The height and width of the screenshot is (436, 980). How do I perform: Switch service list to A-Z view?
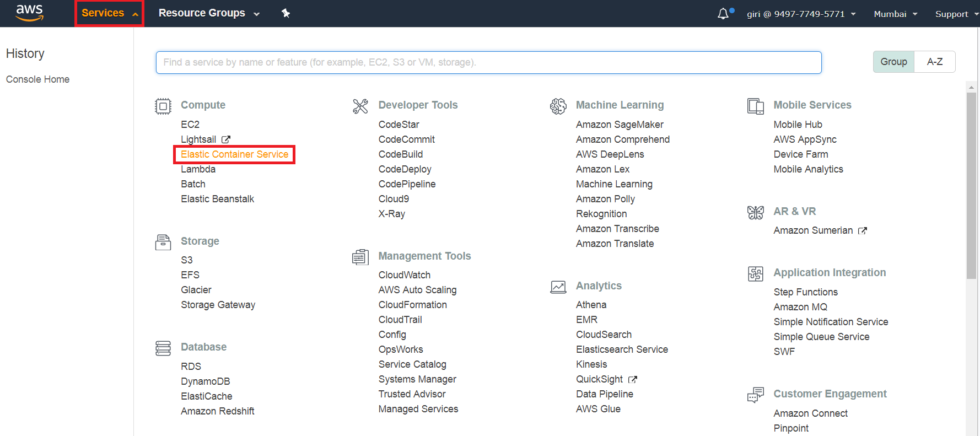pyautogui.click(x=934, y=62)
